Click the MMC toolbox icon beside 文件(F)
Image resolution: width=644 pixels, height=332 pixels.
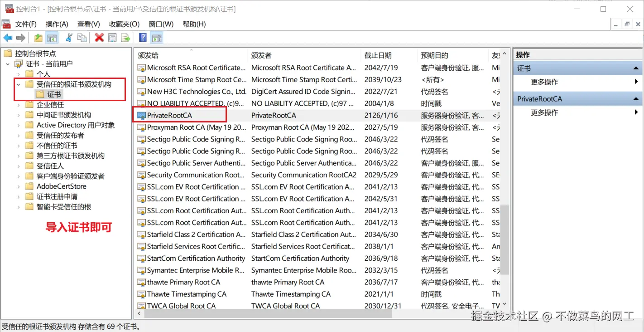[x=6, y=24]
